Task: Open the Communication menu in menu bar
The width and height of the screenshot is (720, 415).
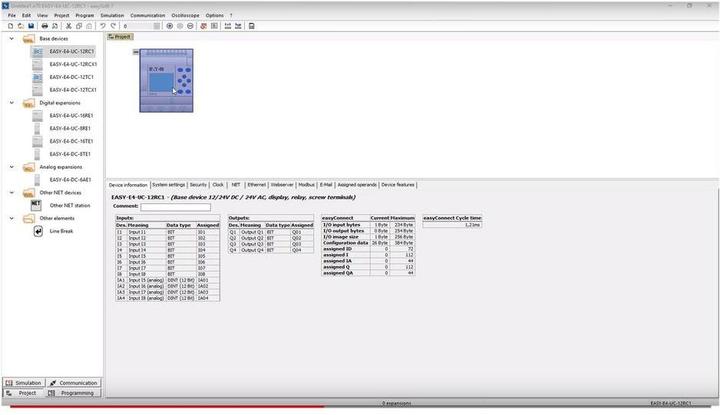Action: (x=147, y=15)
